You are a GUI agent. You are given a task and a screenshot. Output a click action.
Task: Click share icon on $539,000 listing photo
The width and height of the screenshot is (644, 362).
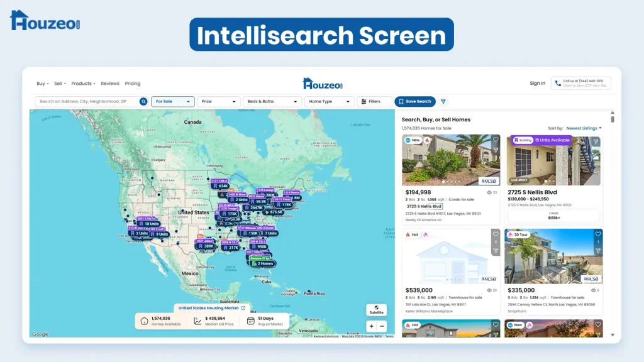(x=496, y=251)
